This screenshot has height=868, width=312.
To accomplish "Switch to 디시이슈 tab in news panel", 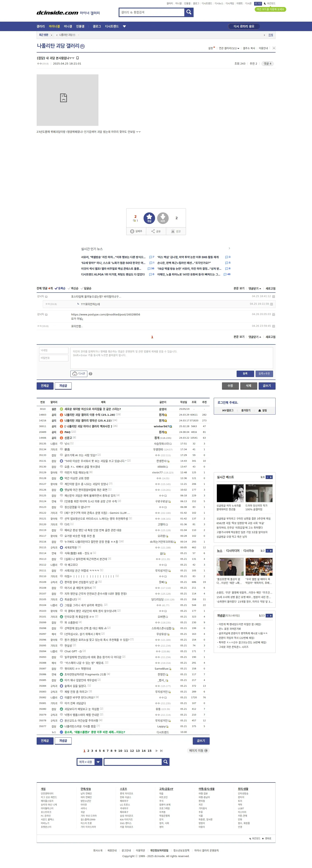I will [x=249, y=551].
